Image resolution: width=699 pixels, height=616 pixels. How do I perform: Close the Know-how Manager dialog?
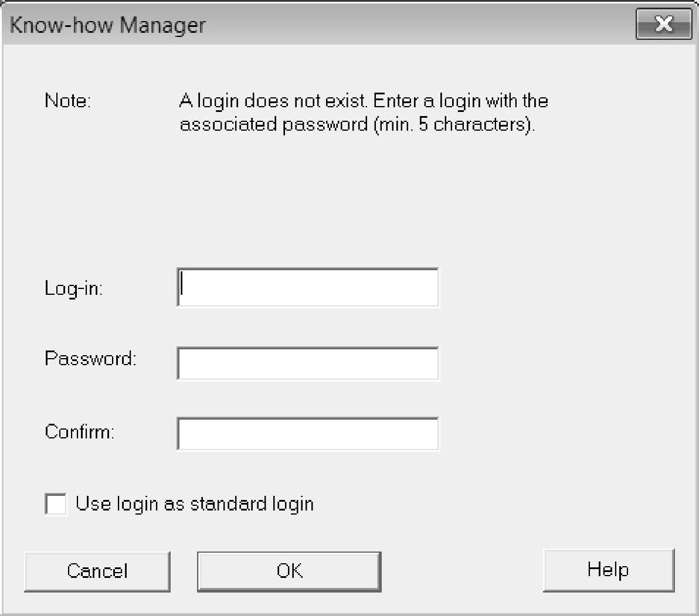pos(663,25)
